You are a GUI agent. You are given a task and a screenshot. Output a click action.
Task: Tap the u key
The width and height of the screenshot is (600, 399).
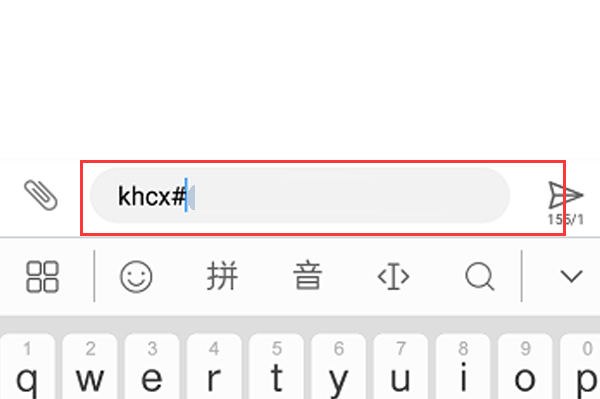401,366
